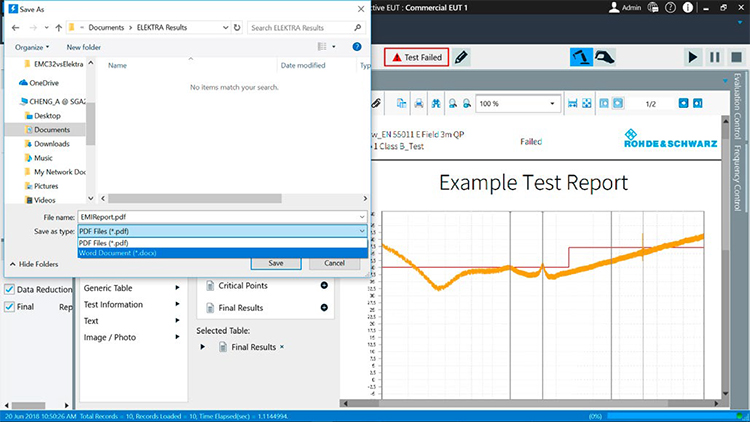The image size is (750, 422).
Task: Expand the Image / Photo submenu
Action: [177, 337]
